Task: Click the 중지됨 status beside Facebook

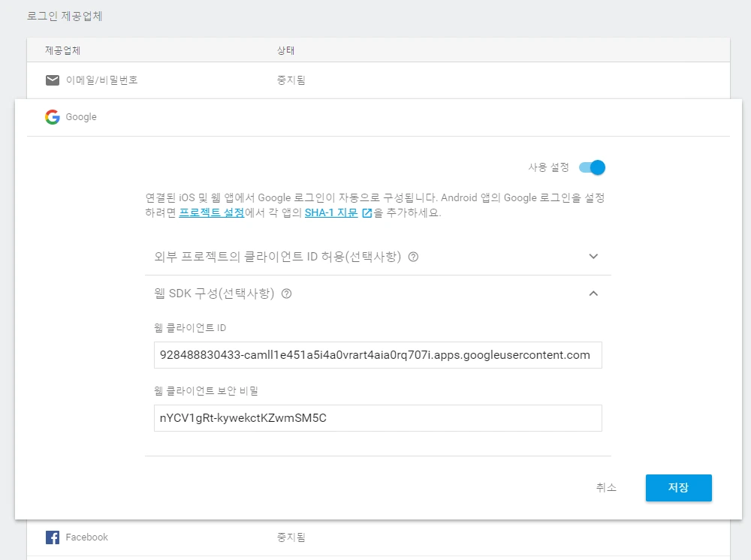Action: point(291,537)
